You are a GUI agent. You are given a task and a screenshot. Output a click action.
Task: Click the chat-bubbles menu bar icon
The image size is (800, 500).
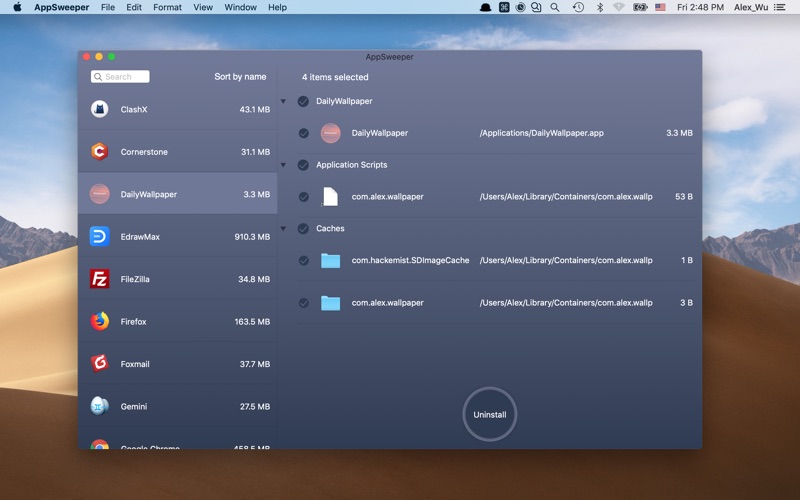(x=536, y=7)
